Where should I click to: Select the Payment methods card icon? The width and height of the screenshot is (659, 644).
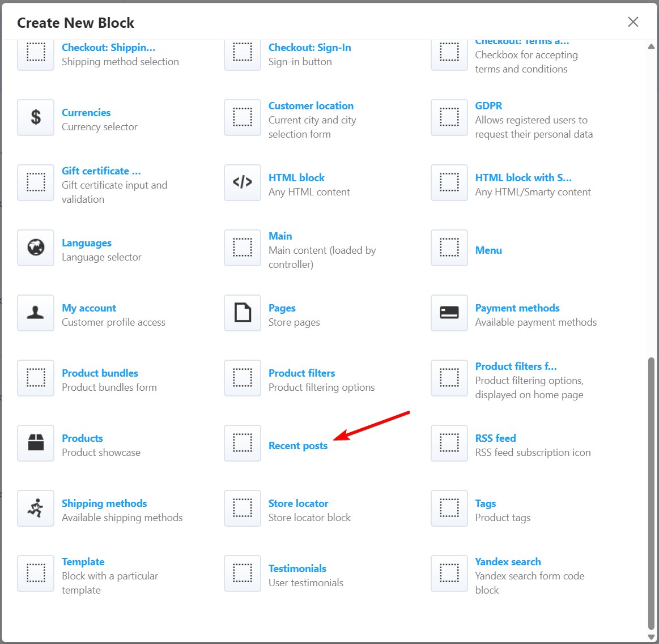click(x=449, y=313)
